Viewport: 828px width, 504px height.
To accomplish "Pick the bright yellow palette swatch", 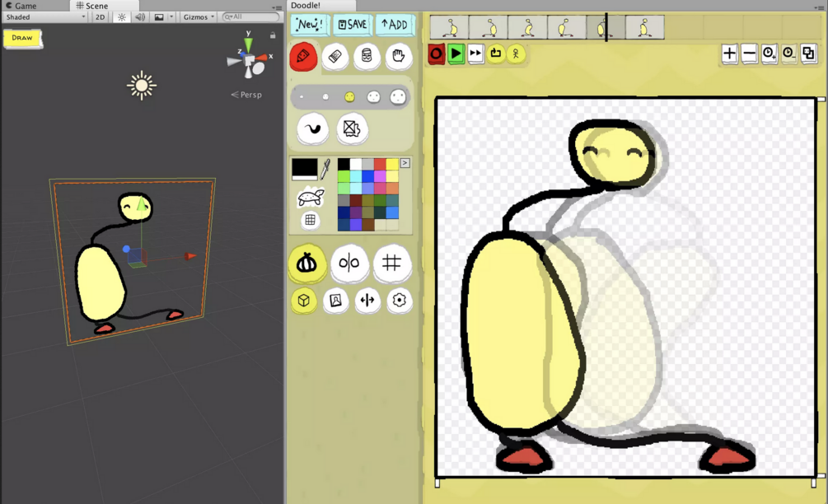I will [x=392, y=164].
